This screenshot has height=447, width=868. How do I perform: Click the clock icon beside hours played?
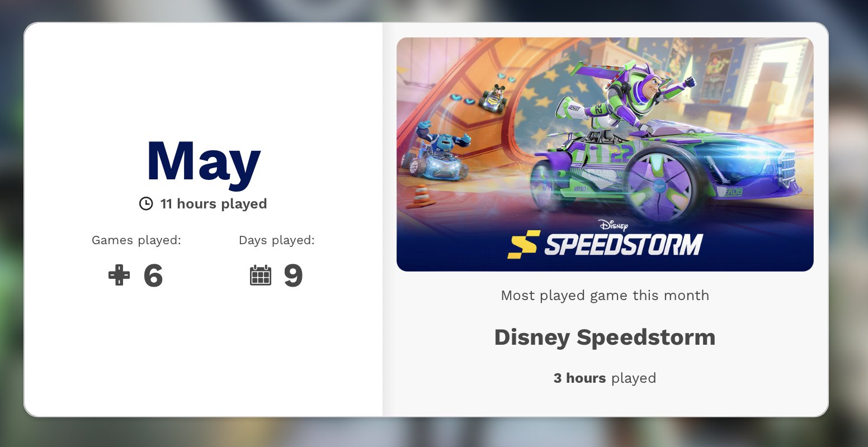(146, 204)
